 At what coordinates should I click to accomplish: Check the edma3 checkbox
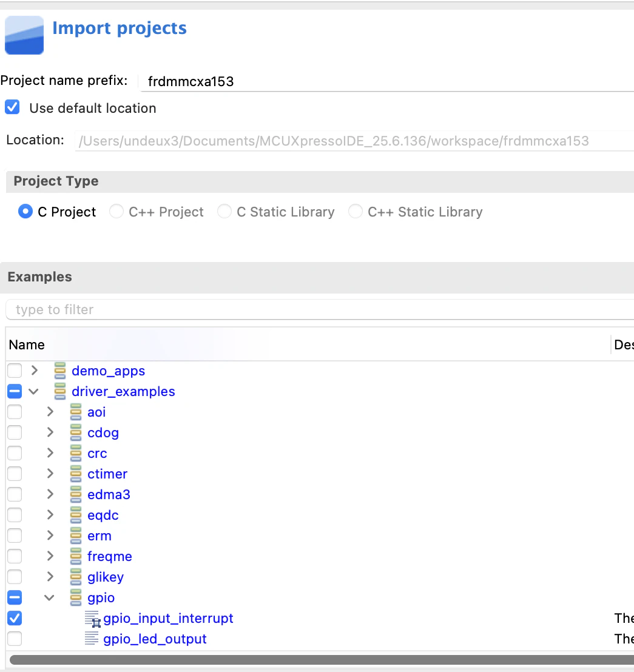[x=15, y=494]
